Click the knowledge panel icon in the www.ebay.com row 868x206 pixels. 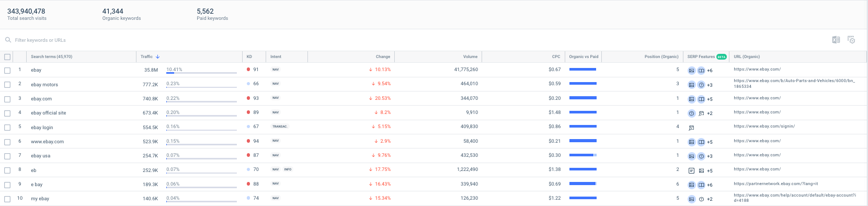click(x=701, y=142)
